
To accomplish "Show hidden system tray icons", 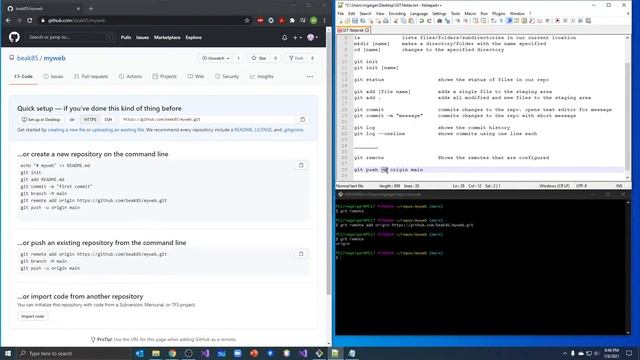I will (565, 353).
